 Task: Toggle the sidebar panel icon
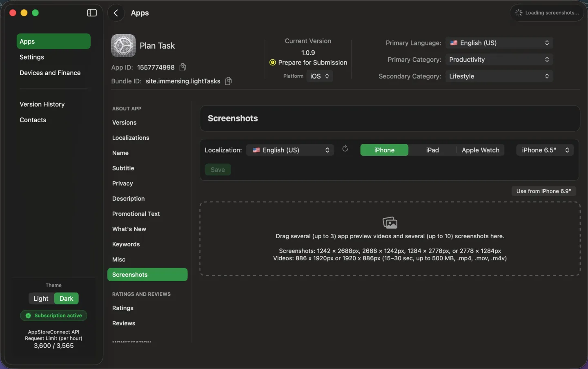point(92,13)
